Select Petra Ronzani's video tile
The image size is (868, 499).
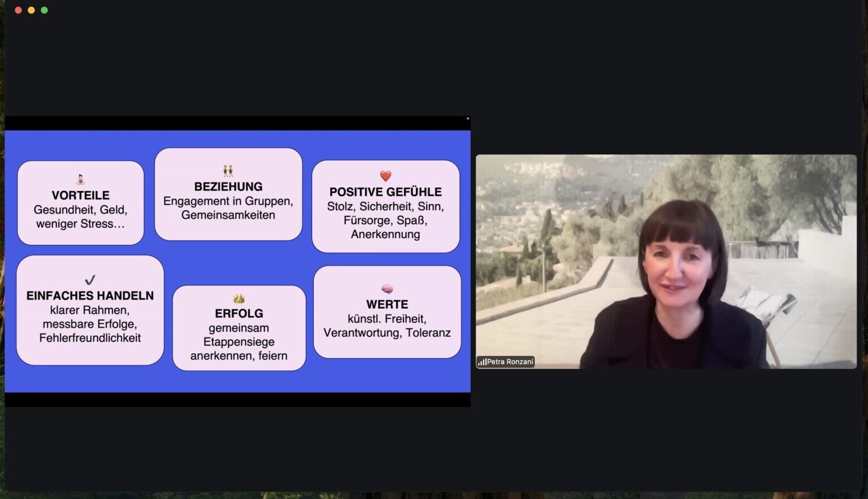(666, 261)
